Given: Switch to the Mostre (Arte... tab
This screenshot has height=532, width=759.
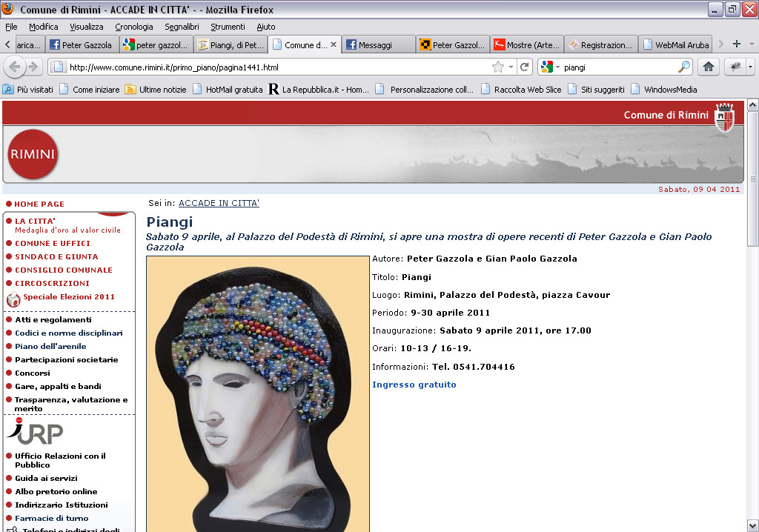Looking at the screenshot, I should 527,44.
